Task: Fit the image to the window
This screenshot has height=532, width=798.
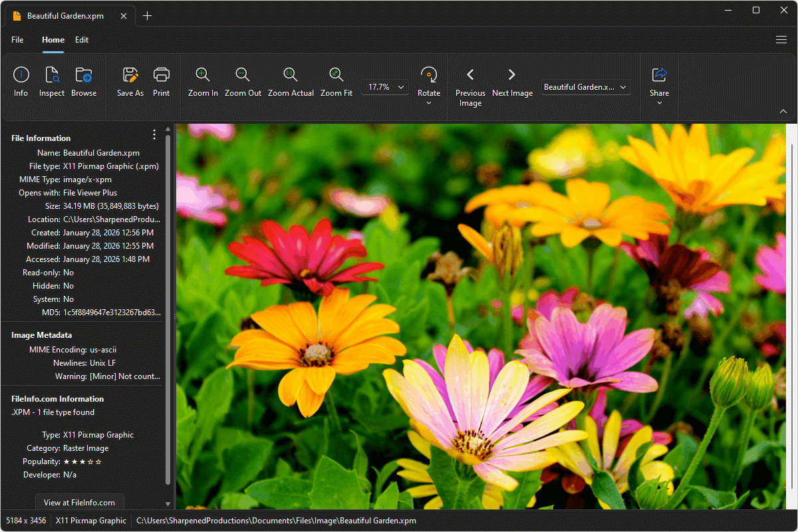Action: pyautogui.click(x=336, y=81)
